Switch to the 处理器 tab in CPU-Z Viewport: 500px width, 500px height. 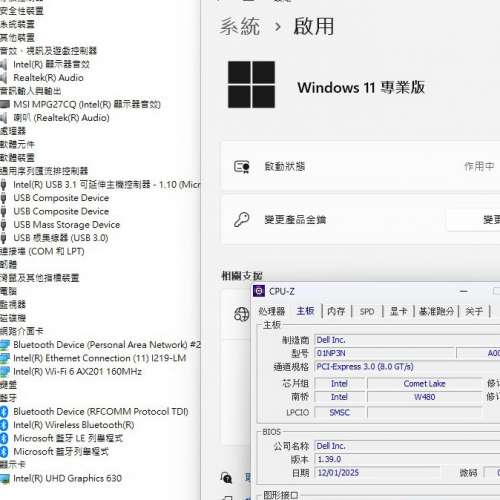click(272, 311)
